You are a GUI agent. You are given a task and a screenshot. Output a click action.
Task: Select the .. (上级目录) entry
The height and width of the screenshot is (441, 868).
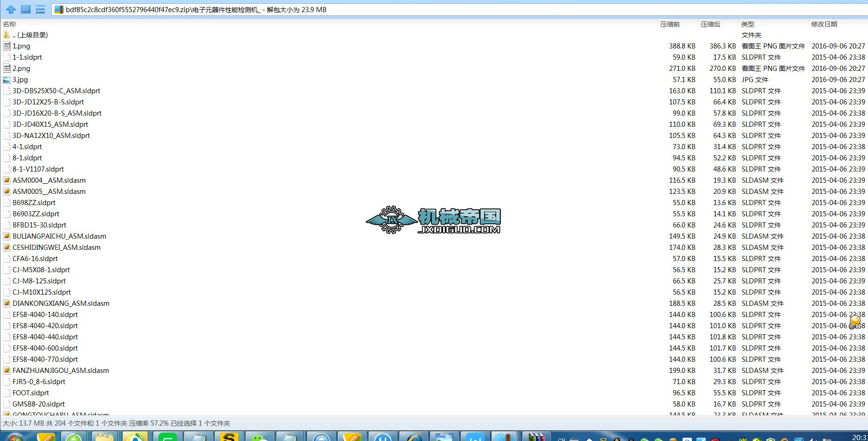[30, 35]
